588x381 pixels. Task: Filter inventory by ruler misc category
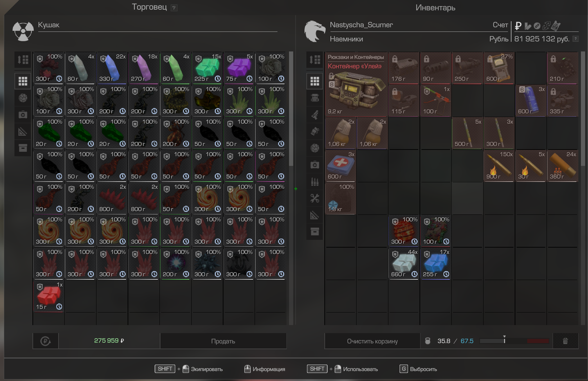click(x=315, y=215)
